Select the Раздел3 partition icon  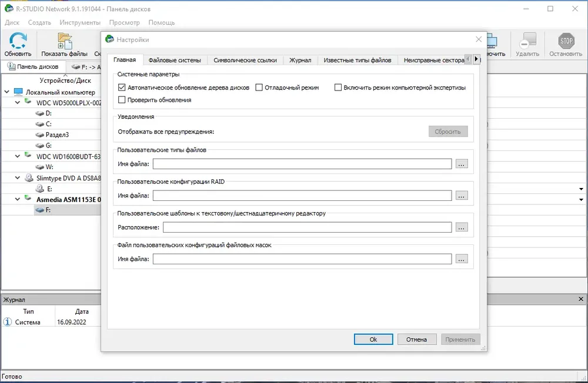pos(39,135)
